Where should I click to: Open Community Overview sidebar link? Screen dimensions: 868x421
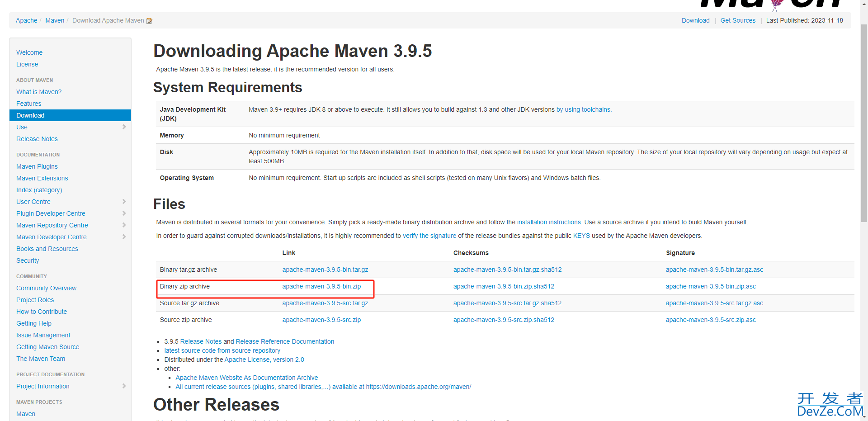[x=46, y=288]
